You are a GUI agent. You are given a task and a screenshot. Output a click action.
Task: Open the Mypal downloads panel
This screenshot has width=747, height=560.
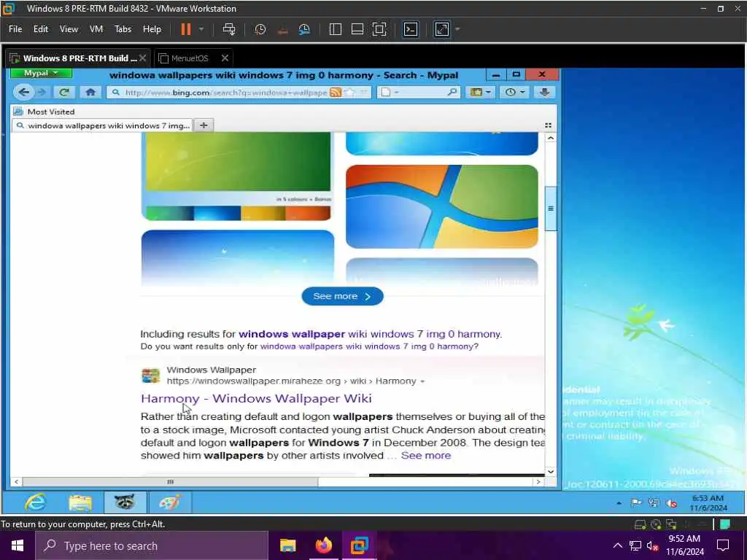tap(544, 92)
